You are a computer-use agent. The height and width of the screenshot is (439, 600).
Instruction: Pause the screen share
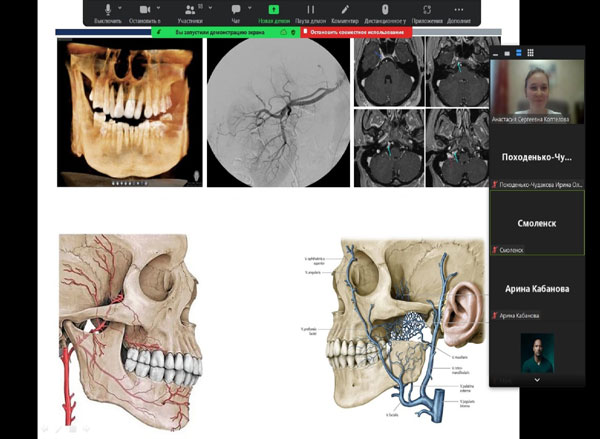tap(310, 11)
